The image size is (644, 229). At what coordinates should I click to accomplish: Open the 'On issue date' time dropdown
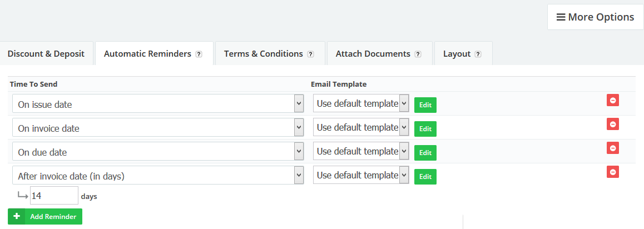pyautogui.click(x=157, y=104)
